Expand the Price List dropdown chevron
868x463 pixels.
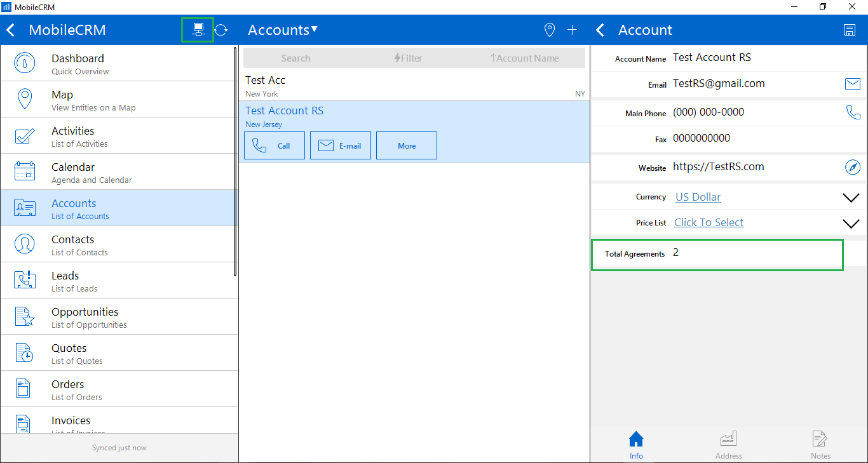(851, 224)
